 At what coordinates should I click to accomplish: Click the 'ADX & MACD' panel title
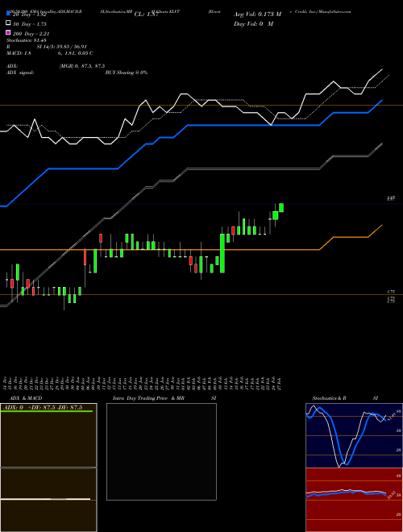click(26, 398)
